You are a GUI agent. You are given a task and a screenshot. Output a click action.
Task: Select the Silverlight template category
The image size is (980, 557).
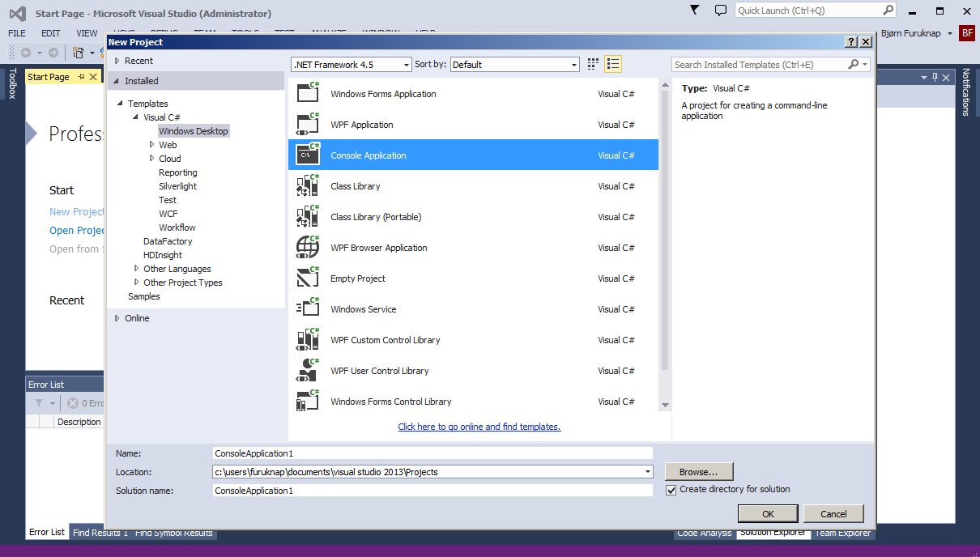(x=178, y=186)
